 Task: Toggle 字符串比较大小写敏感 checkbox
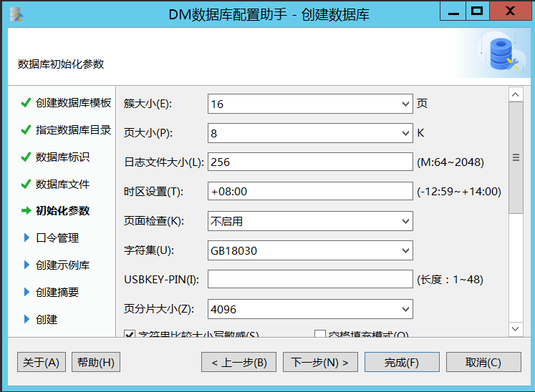click(130, 334)
